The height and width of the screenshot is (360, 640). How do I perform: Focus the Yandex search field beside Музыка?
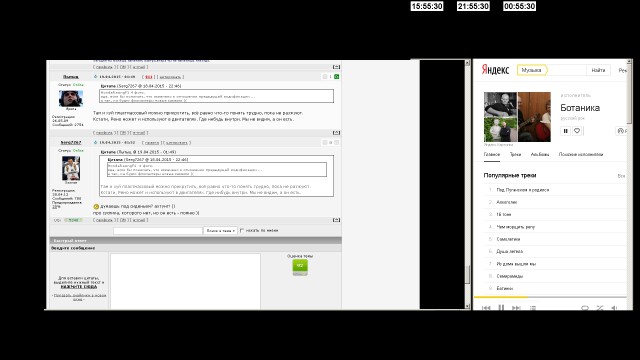(566, 70)
